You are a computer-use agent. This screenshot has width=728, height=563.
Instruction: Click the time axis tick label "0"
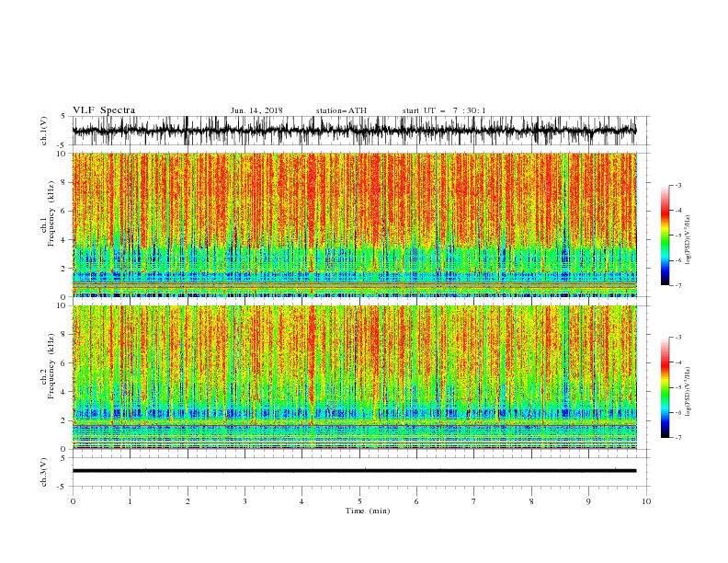tap(73, 501)
